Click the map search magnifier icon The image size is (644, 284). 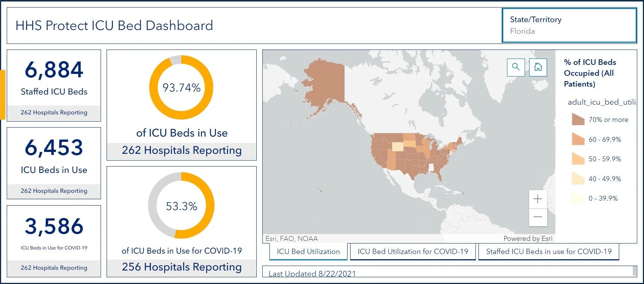[x=516, y=67]
